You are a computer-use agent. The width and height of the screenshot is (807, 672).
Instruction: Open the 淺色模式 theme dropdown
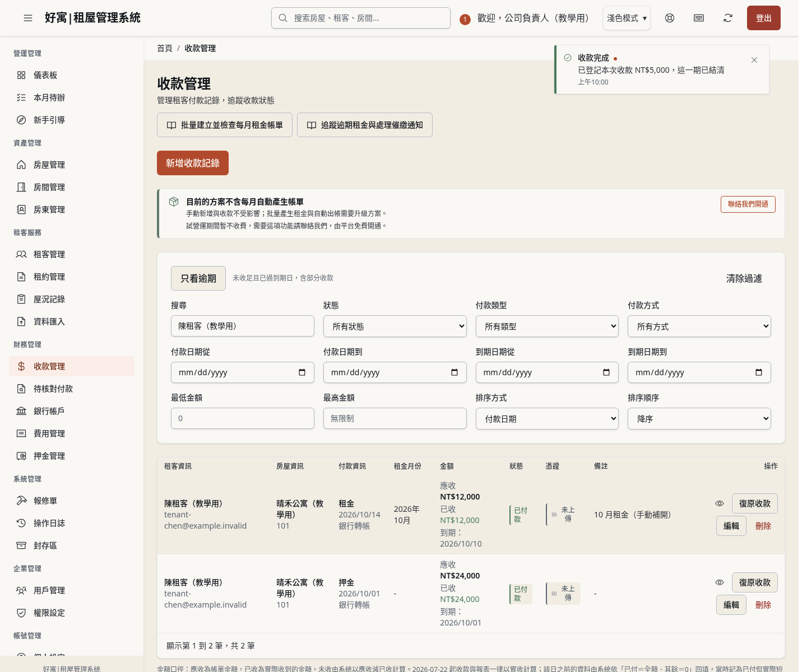click(x=627, y=18)
